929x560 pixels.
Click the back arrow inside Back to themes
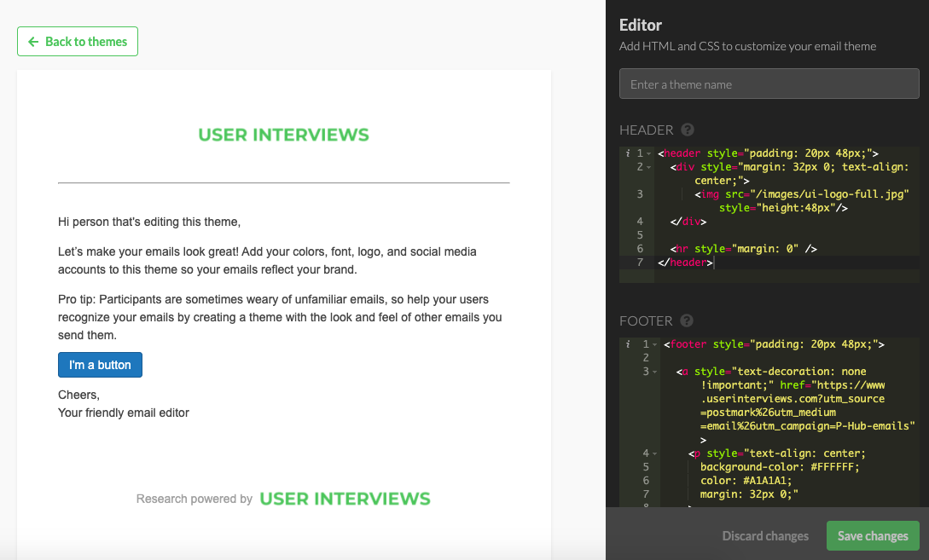tap(32, 41)
